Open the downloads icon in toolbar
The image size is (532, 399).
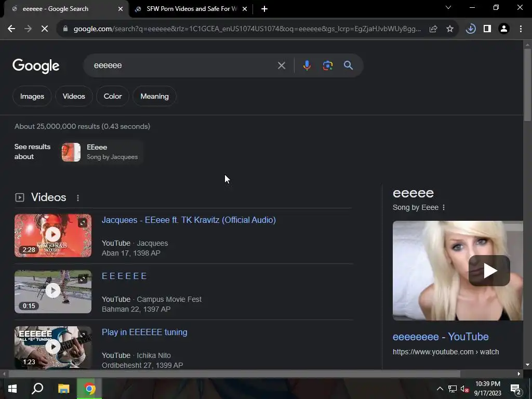pyautogui.click(x=471, y=29)
